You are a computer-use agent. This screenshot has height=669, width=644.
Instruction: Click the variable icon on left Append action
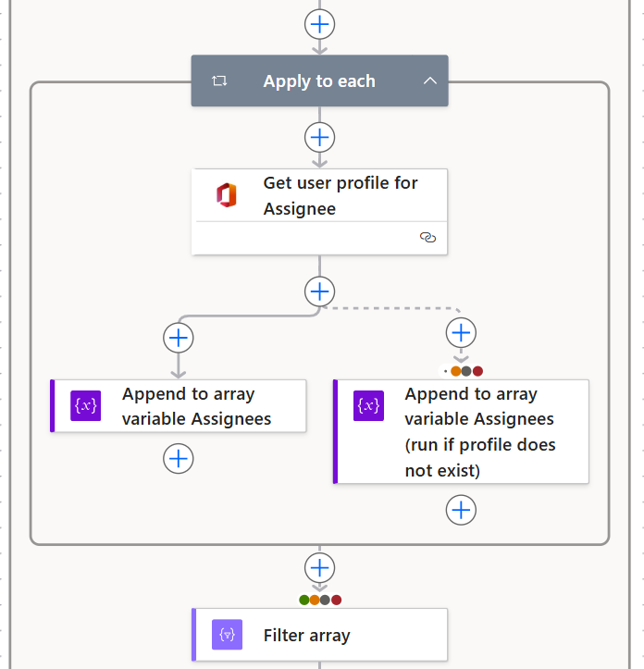tap(86, 405)
